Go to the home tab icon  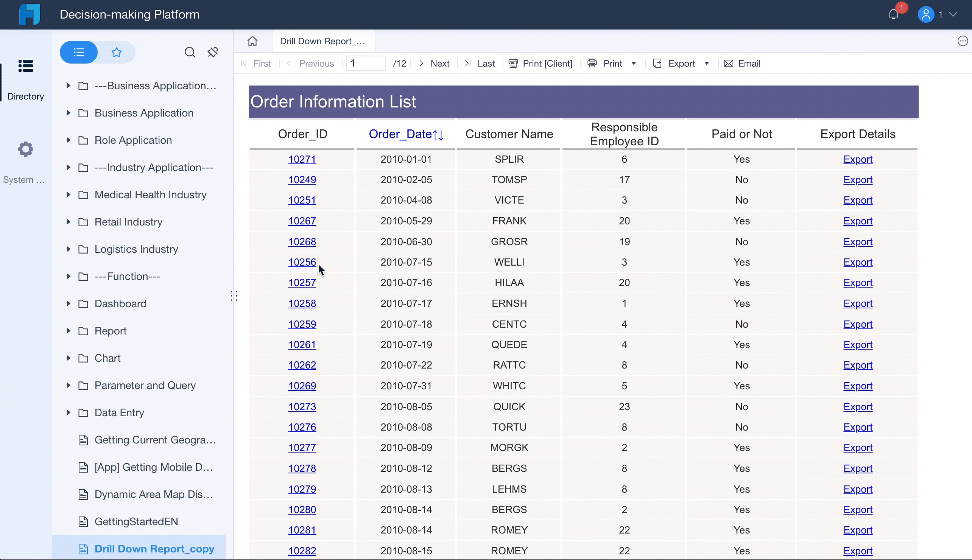[252, 41]
